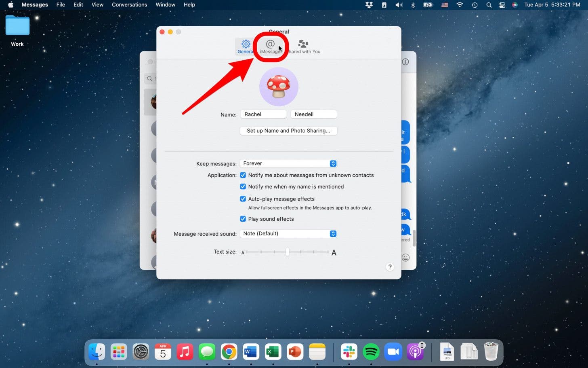Open Launchpad from the Dock
Screen dimensions: 588x368
tap(118, 351)
